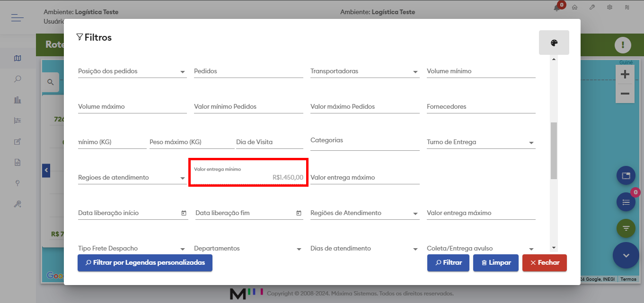Screen dimensions: 644x303
Task: Open the location pin icon in sidebar
Action: point(18,183)
